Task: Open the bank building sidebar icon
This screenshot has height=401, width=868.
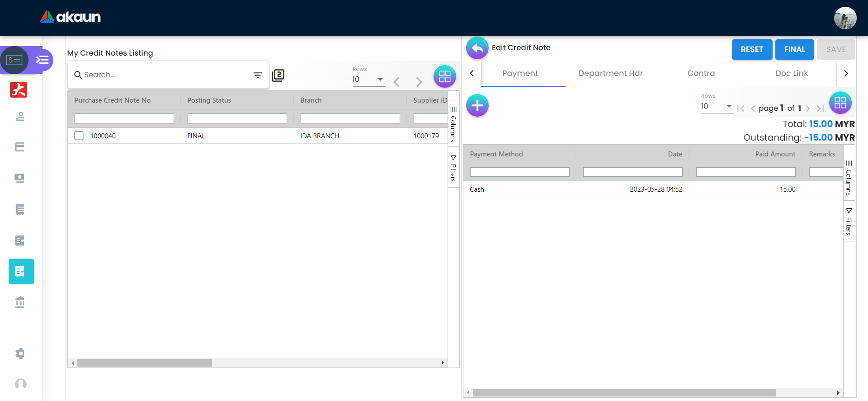Action: click(x=20, y=302)
